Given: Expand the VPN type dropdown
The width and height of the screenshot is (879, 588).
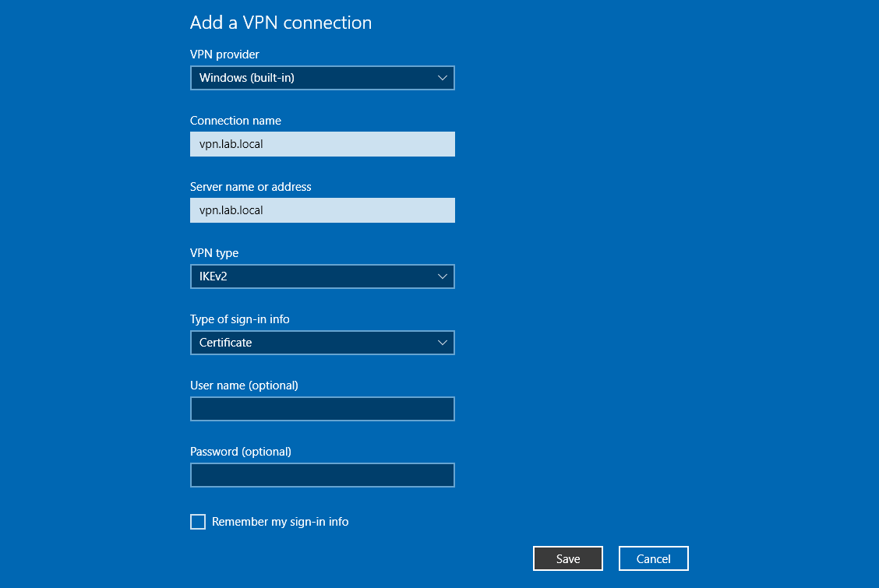Looking at the screenshot, I should [x=322, y=276].
